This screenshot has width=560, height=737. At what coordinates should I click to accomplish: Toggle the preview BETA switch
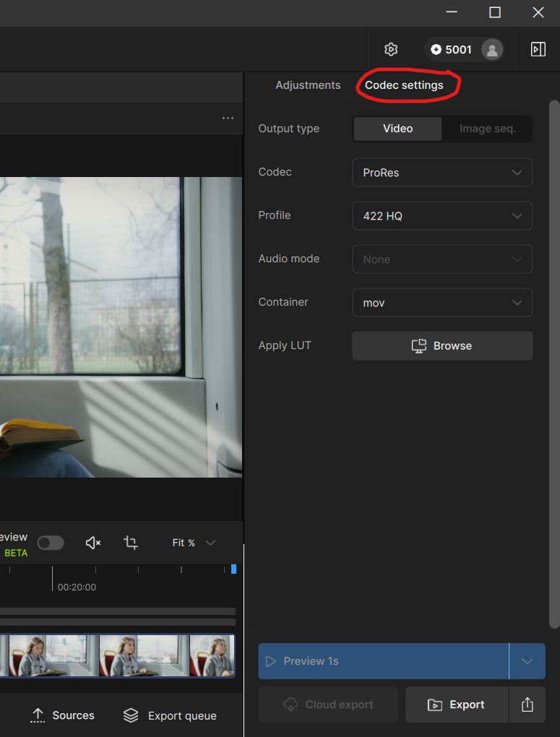[51, 543]
